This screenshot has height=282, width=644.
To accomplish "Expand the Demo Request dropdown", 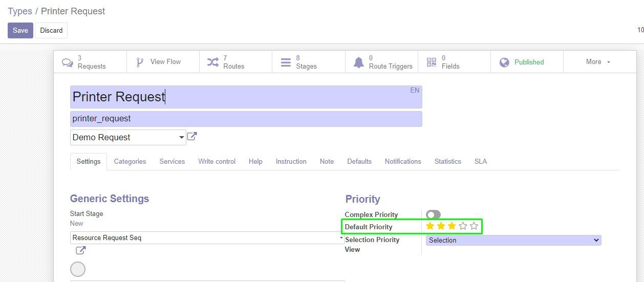I will (182, 138).
